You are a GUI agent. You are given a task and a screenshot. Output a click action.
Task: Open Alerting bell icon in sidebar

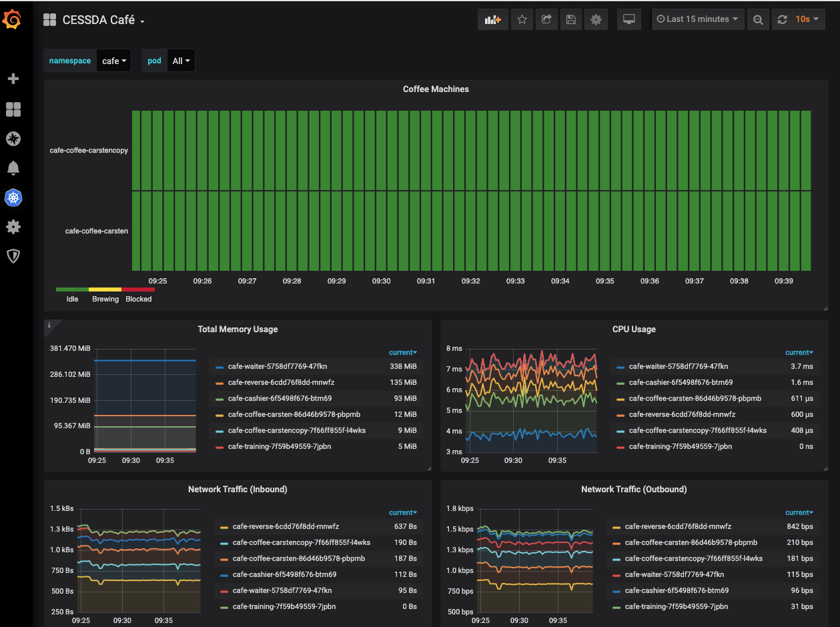pyautogui.click(x=13, y=167)
